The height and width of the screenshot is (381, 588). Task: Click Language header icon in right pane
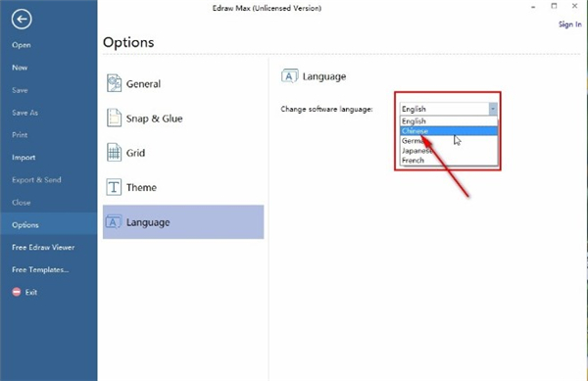(289, 76)
